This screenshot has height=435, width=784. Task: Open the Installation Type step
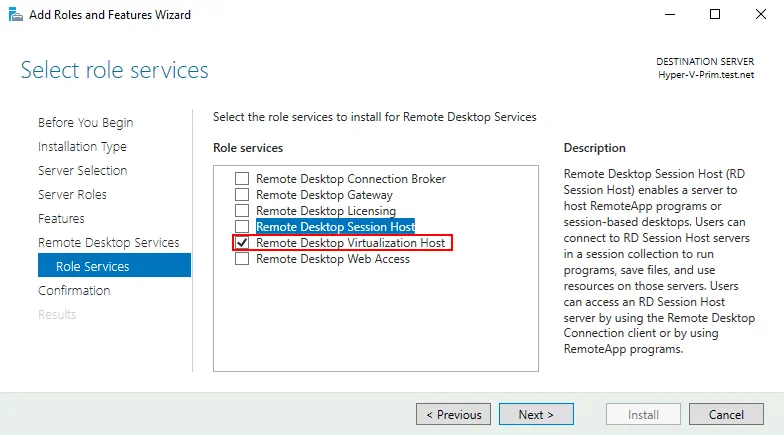82,147
